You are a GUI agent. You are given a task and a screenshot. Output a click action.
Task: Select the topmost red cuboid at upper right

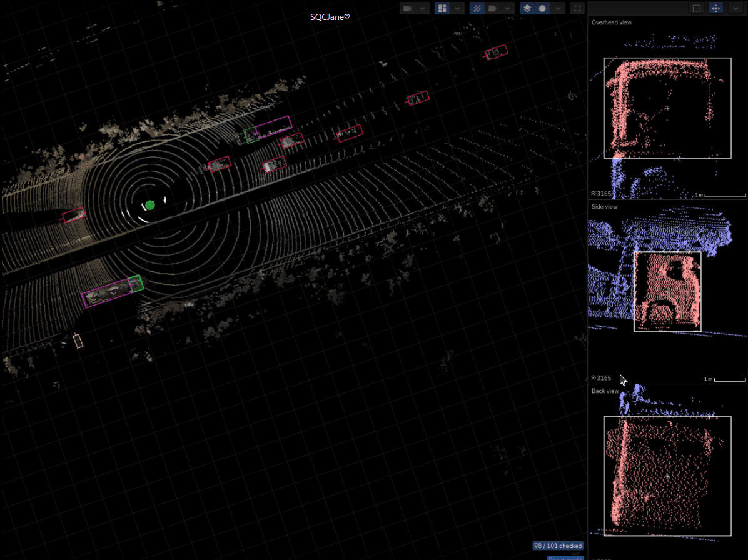click(496, 52)
